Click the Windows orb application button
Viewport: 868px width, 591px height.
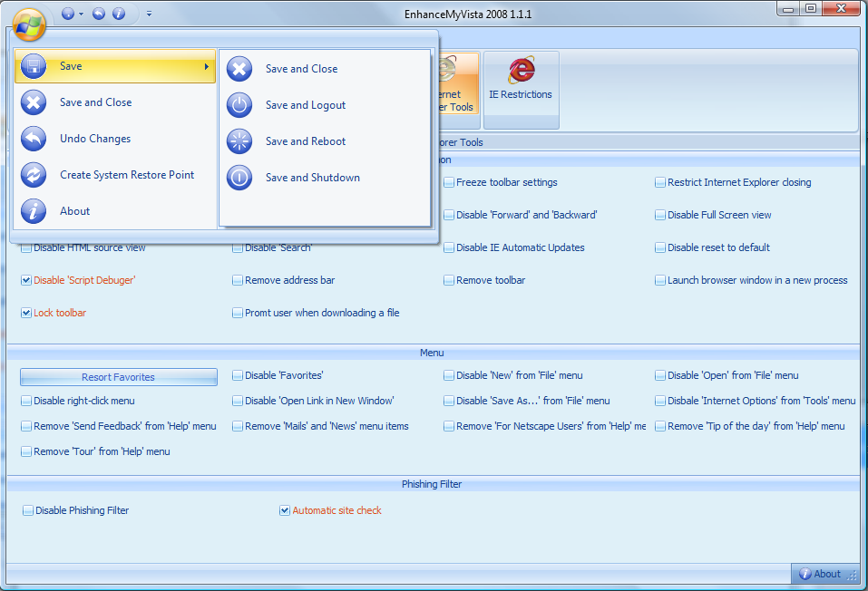tap(29, 24)
